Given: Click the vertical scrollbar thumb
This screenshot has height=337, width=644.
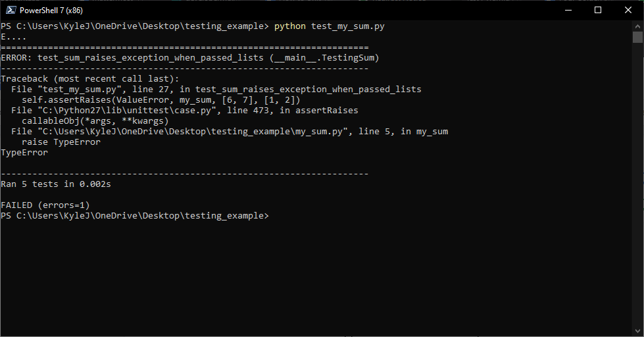Looking at the screenshot, I should [x=637, y=38].
